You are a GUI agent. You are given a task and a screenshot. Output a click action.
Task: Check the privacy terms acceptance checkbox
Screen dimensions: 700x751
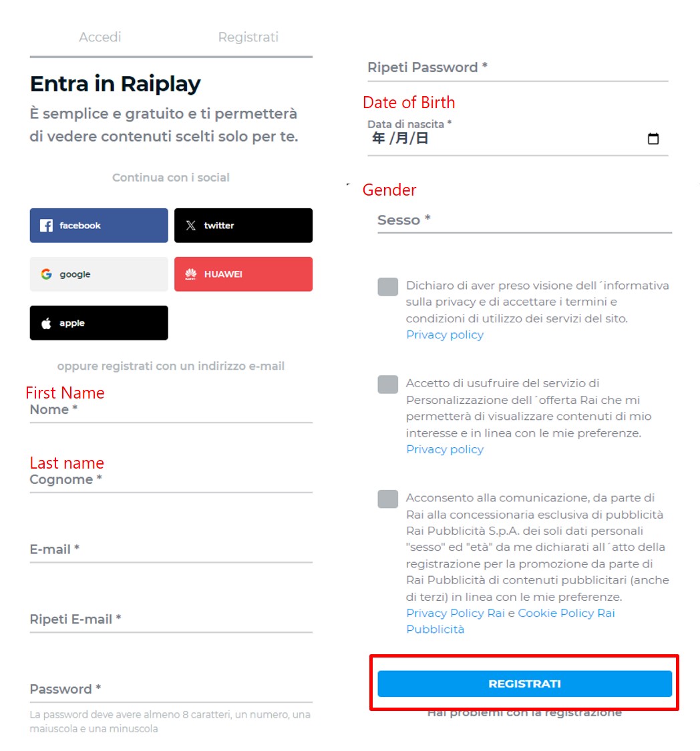[387, 286]
